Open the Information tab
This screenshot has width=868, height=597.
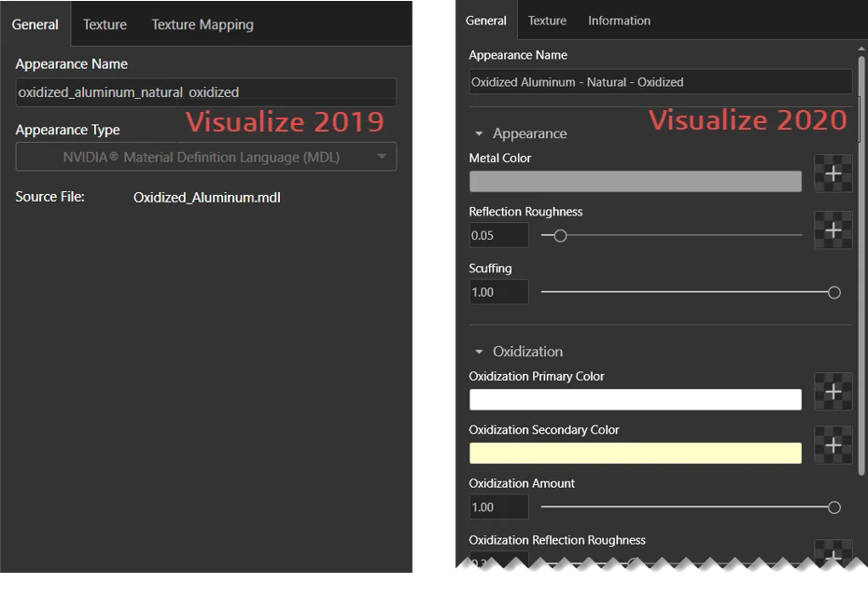click(619, 21)
